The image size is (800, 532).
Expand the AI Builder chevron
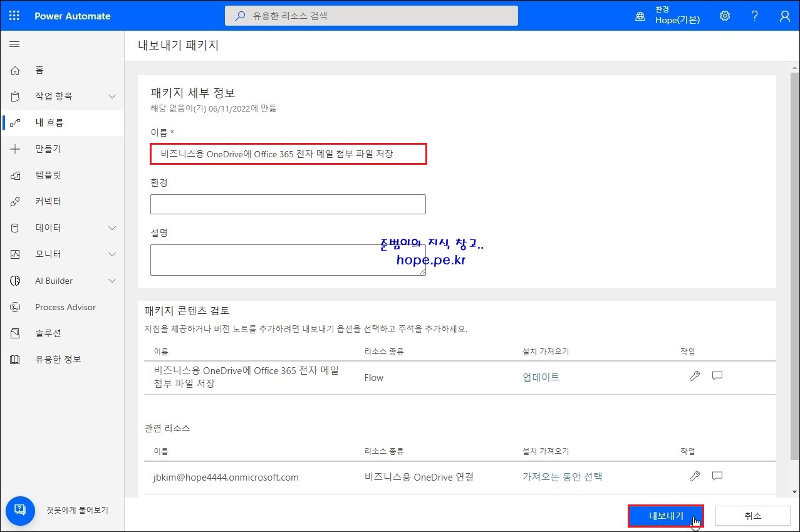[112, 281]
